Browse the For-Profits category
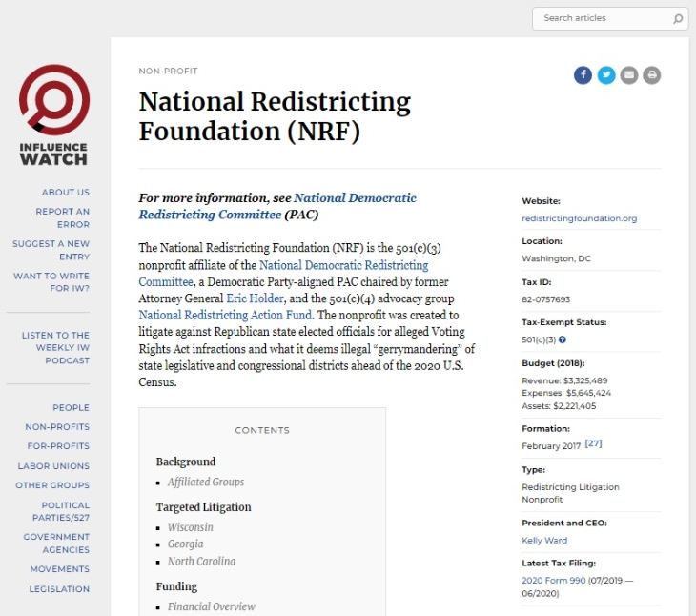The width and height of the screenshot is (696, 616). [x=58, y=446]
